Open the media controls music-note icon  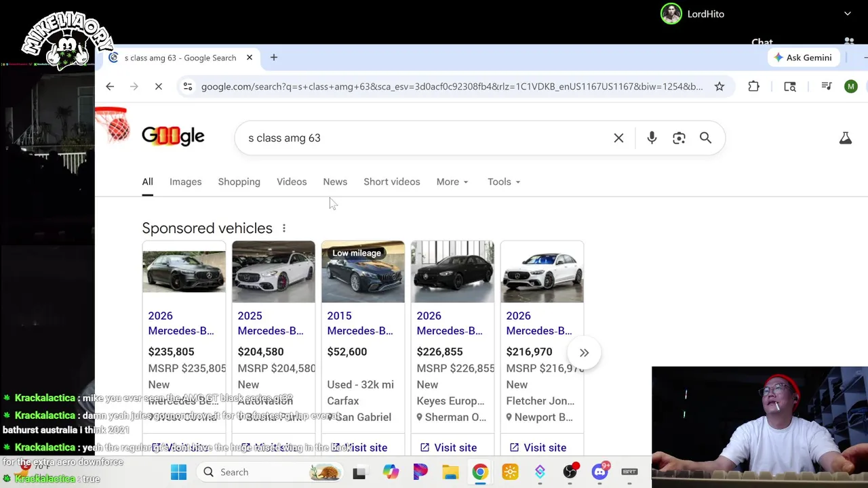coord(827,87)
